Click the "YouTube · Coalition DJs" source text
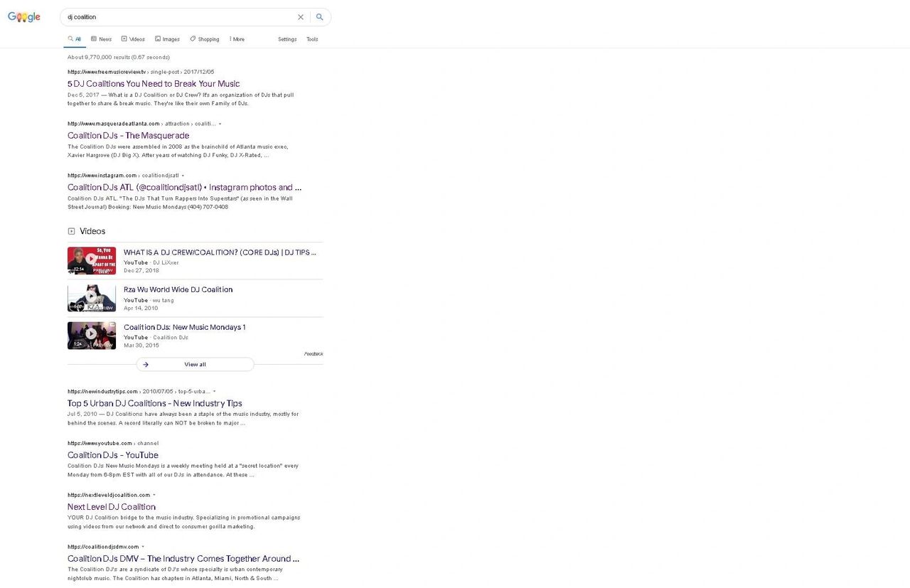Image resolution: width=910 pixels, height=588 pixels. pos(156,338)
